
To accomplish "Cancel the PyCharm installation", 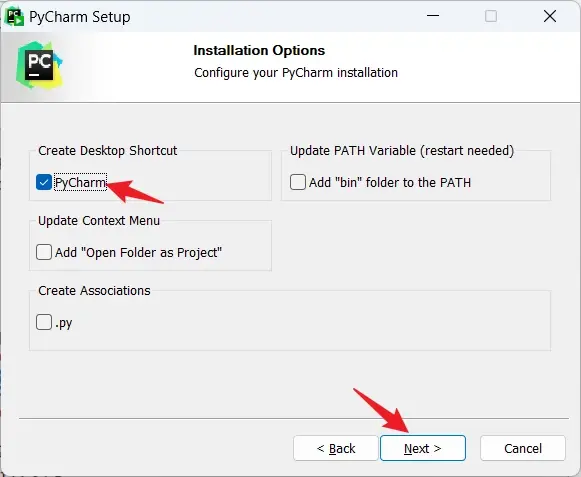I will 523,448.
